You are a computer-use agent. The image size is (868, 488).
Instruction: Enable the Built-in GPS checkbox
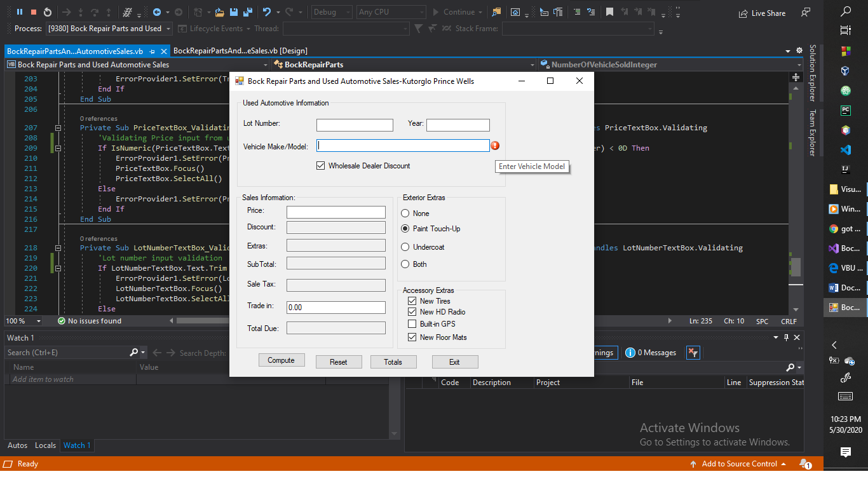click(412, 324)
